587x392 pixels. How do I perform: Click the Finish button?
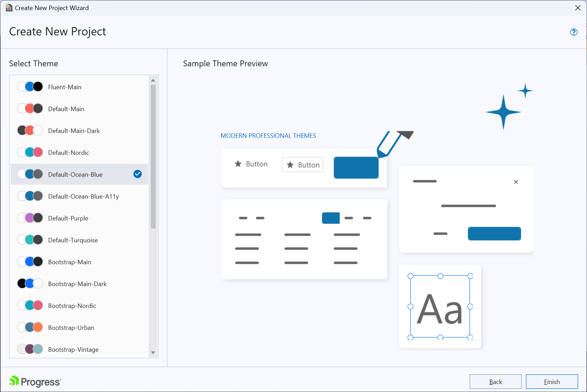[x=552, y=382]
